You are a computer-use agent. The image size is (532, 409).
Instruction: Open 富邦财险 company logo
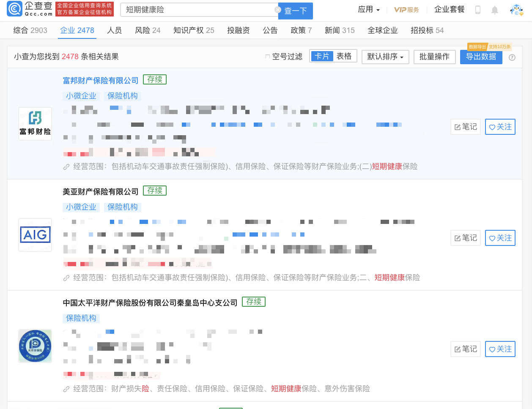[x=35, y=124]
